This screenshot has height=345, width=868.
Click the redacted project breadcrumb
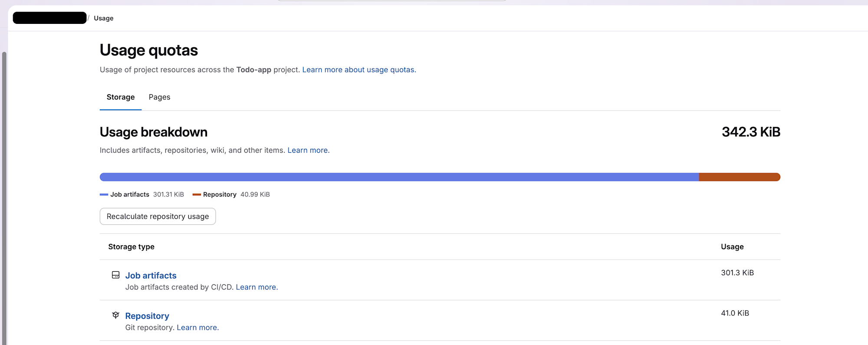click(x=49, y=18)
